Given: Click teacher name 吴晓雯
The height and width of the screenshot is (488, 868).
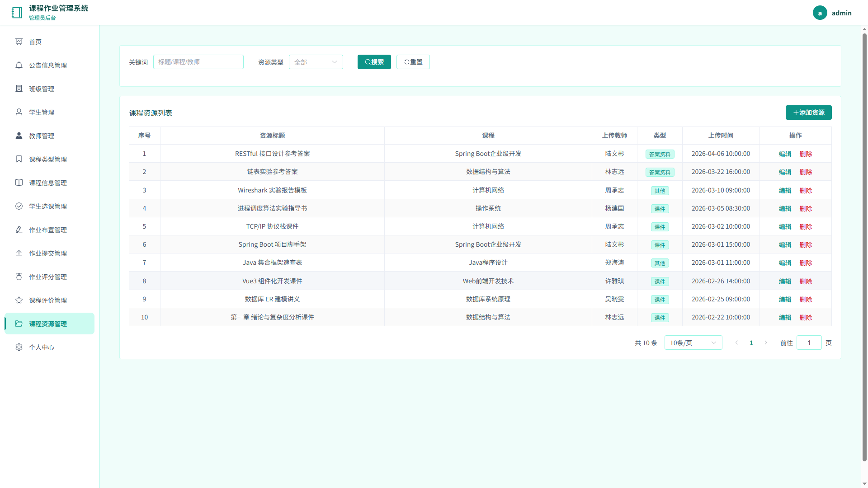Looking at the screenshot, I should tap(614, 299).
